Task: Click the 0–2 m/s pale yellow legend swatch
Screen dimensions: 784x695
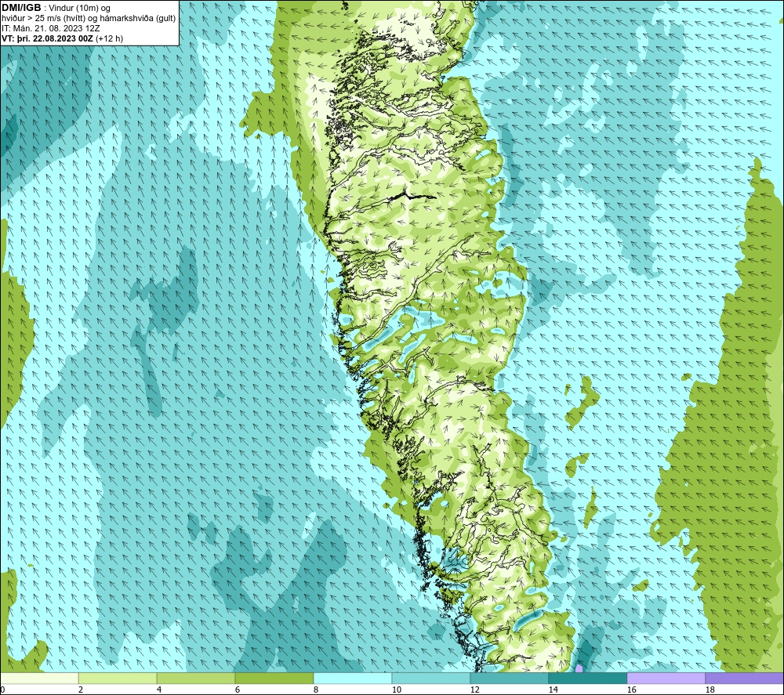Action: click(x=39, y=678)
